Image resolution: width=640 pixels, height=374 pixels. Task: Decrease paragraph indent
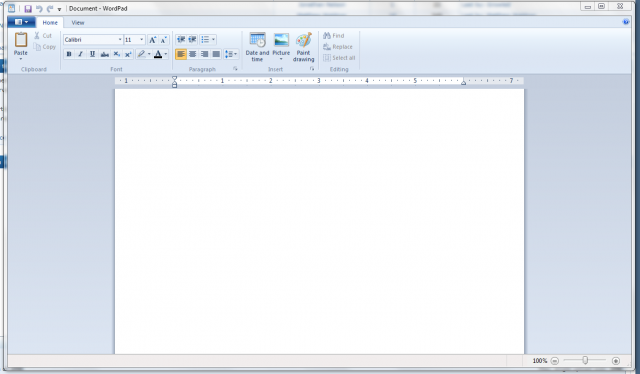(181, 40)
